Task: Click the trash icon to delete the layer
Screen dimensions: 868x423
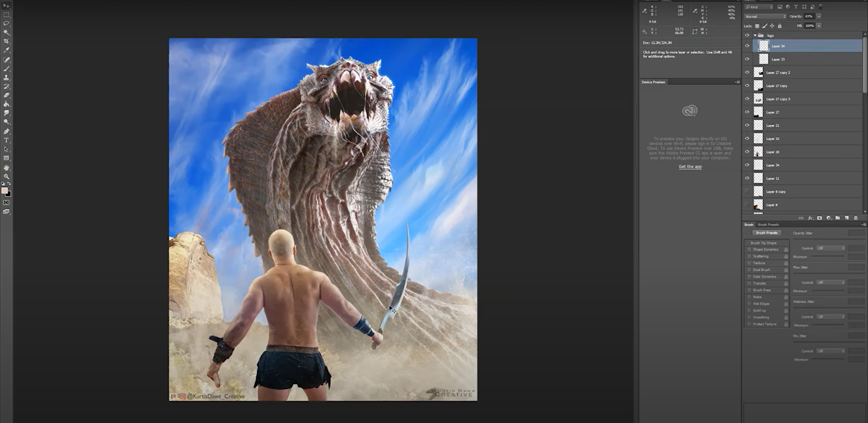Action: 855,218
